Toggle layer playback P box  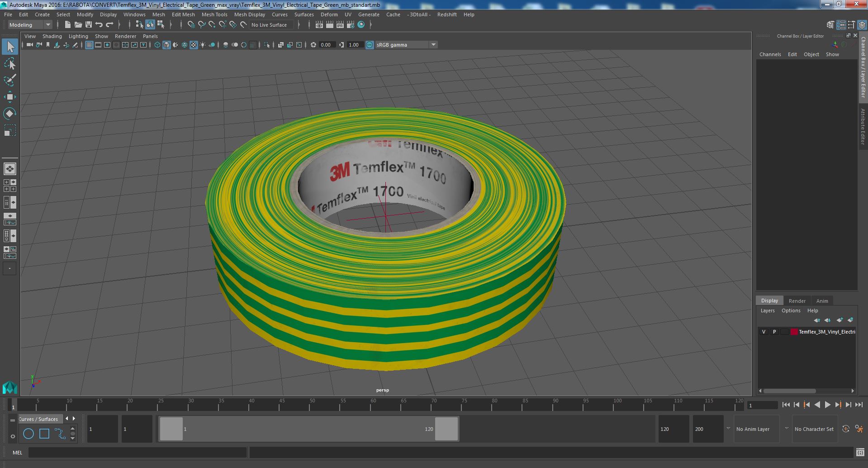[774, 332]
